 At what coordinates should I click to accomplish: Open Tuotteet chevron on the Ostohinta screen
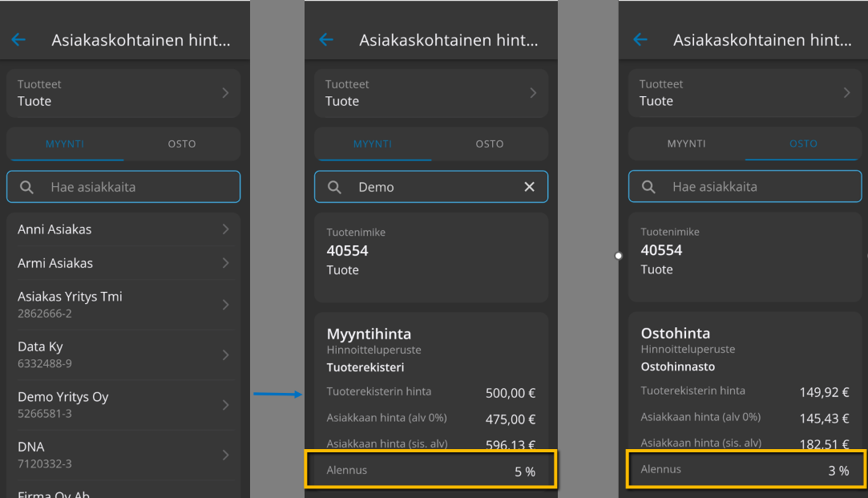point(846,92)
